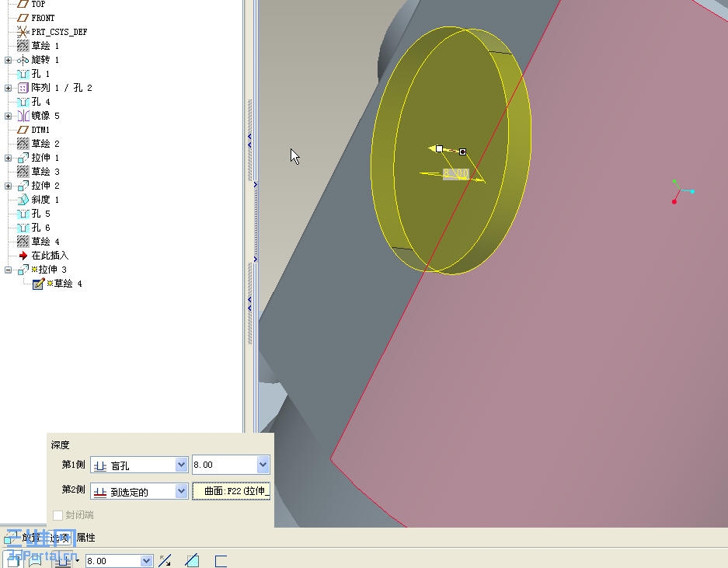Click the PRT_CSYS_DEF coordinate system icon
728x568 pixels.
23,32
